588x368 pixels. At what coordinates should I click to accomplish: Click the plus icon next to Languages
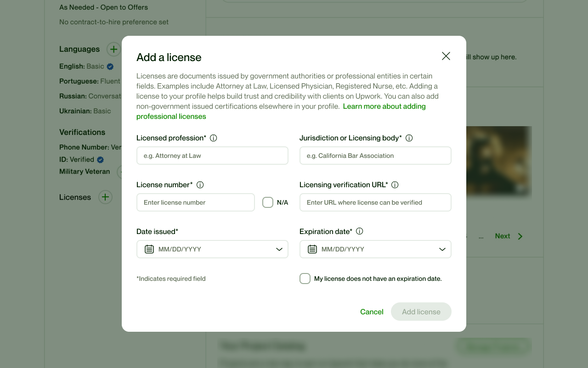[113, 49]
